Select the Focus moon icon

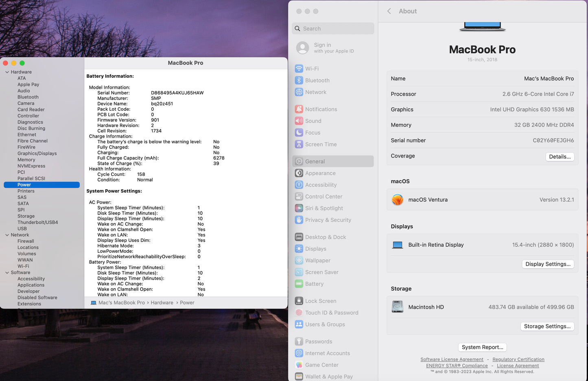point(299,132)
